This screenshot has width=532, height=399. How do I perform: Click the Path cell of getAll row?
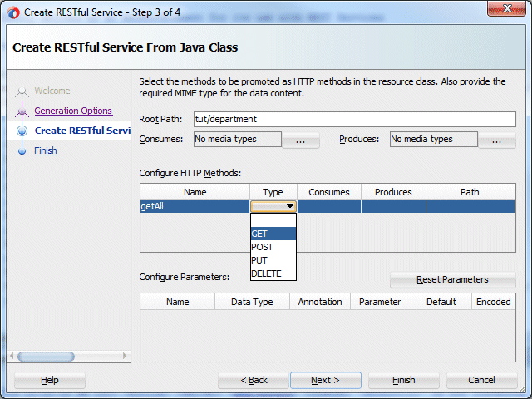click(470, 207)
